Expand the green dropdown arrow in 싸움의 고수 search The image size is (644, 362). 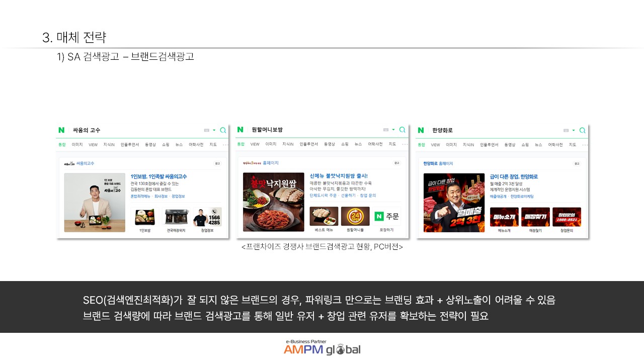(214, 130)
